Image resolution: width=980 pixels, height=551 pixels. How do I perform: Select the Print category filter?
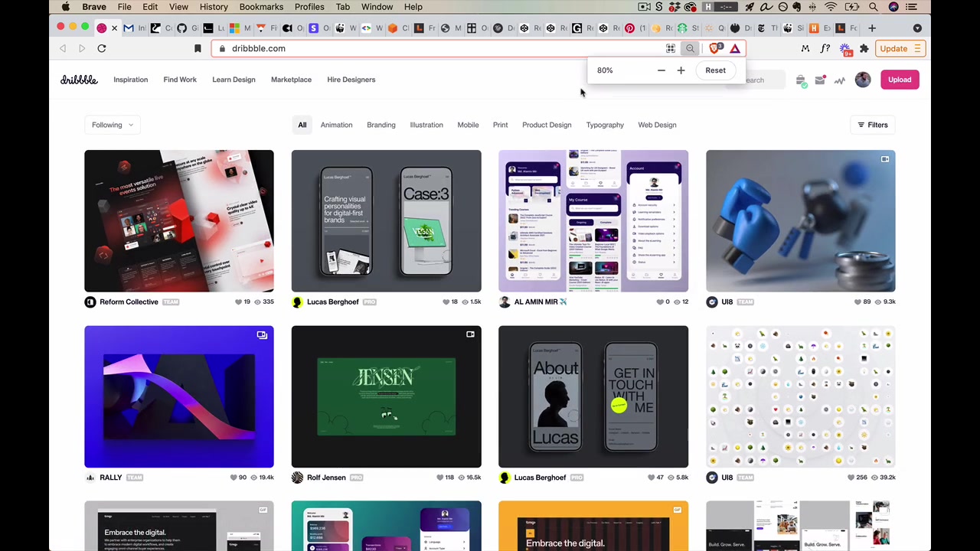pyautogui.click(x=500, y=125)
